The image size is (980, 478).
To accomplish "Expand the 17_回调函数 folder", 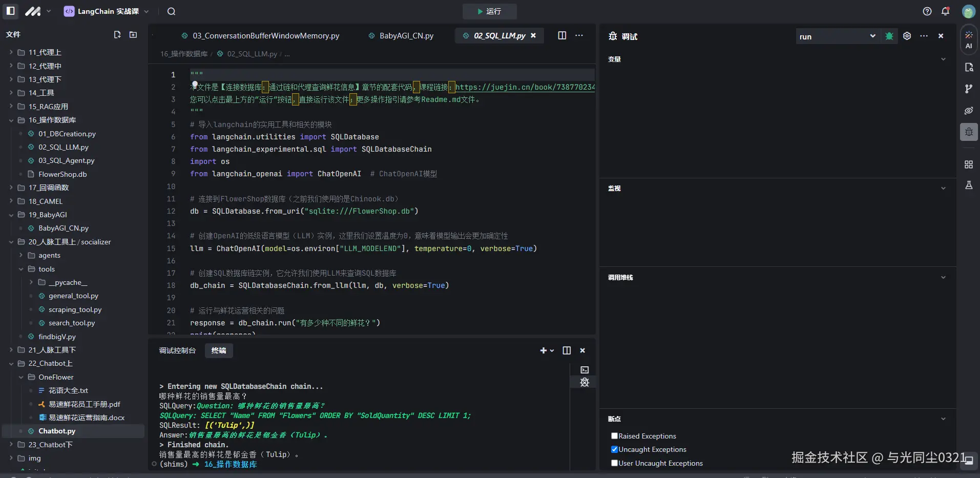I will (49, 188).
